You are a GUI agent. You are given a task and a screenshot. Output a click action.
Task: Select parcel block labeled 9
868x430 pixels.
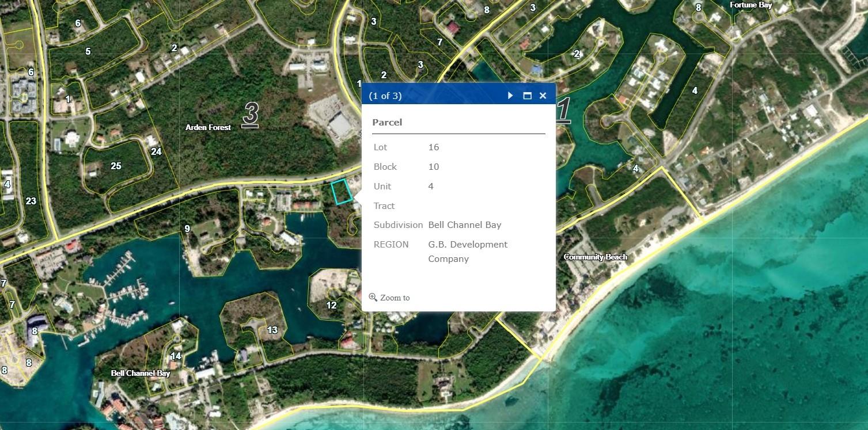pyautogui.click(x=187, y=229)
